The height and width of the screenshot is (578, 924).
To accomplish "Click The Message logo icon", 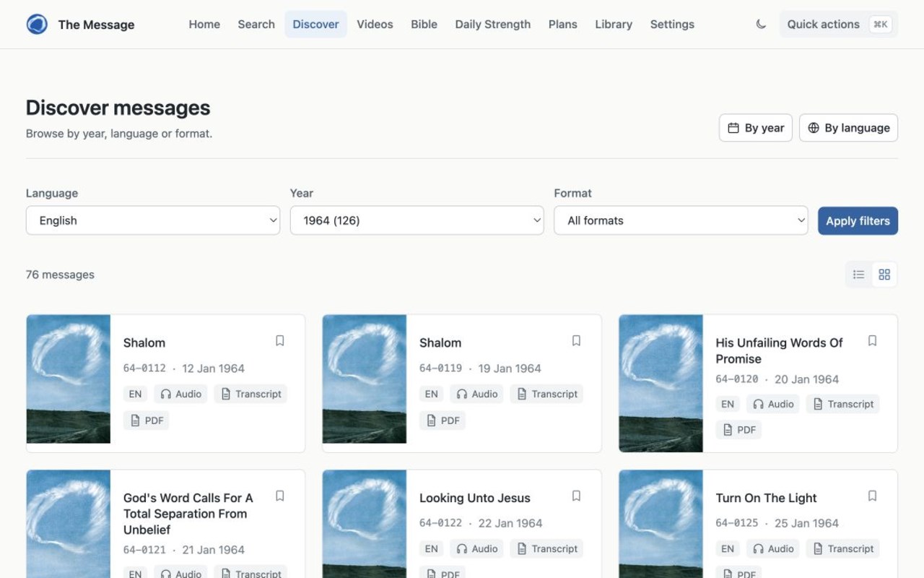I will (37, 25).
